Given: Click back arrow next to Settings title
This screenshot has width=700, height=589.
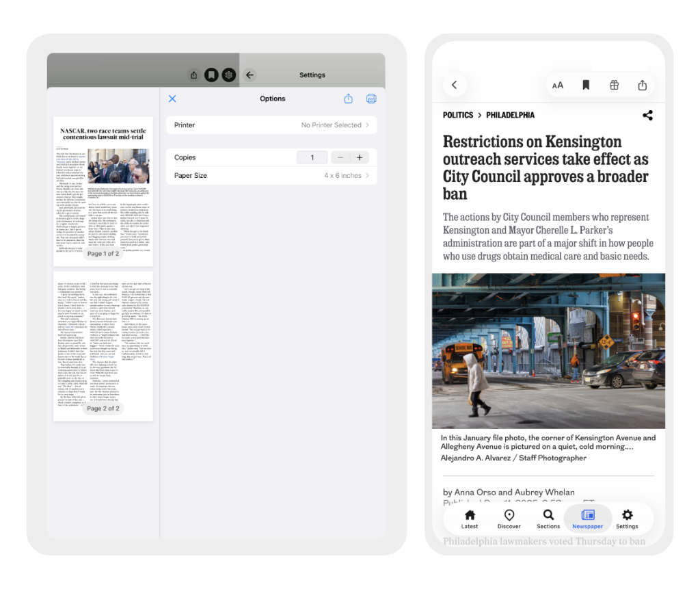Looking at the screenshot, I should 250,75.
